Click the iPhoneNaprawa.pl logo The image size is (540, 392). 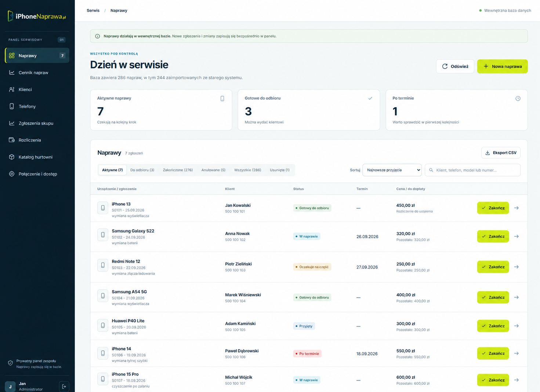[x=37, y=16]
